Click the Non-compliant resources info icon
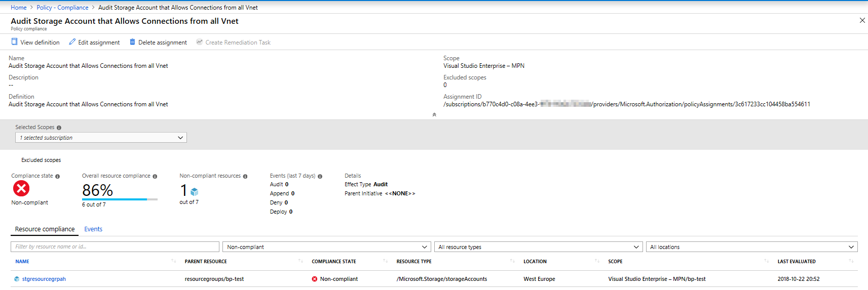 point(245,176)
